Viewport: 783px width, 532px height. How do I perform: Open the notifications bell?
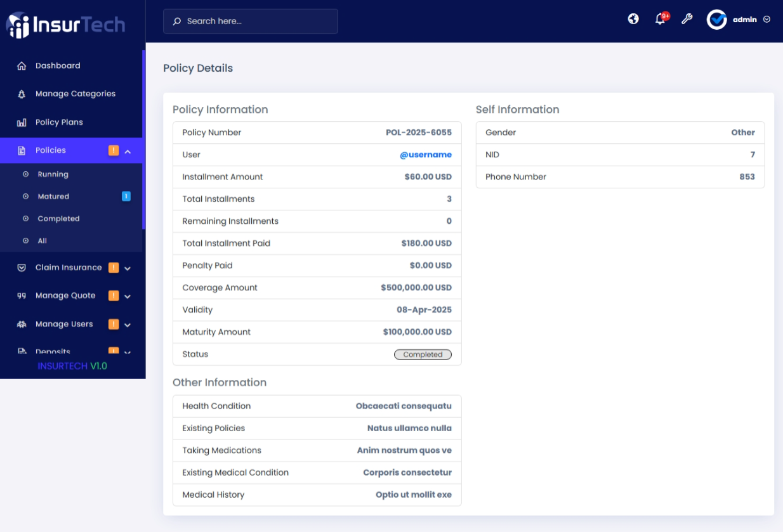[660, 19]
